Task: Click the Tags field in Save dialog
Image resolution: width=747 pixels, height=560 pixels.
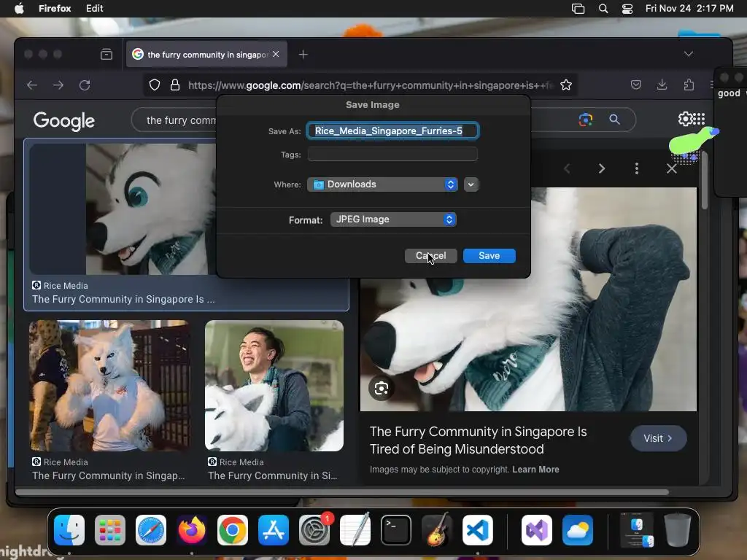Action: pos(392,155)
